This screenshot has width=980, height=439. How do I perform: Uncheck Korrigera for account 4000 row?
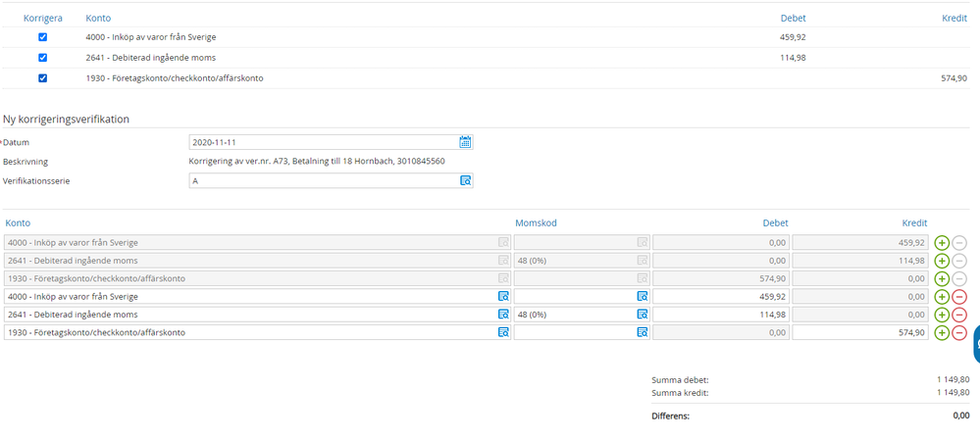pos(42,37)
